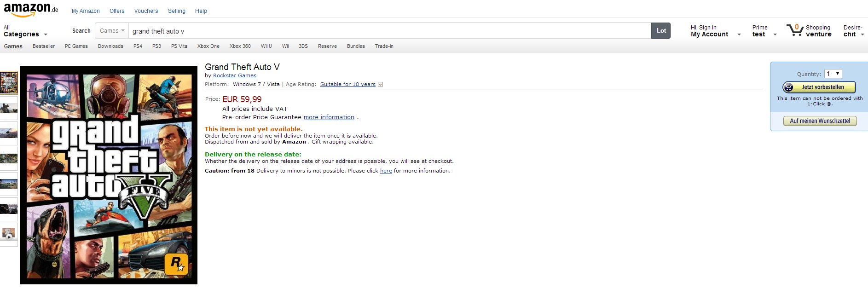Open the Vouchers menu item
Viewport: 868px width, 300px height.
click(x=146, y=11)
